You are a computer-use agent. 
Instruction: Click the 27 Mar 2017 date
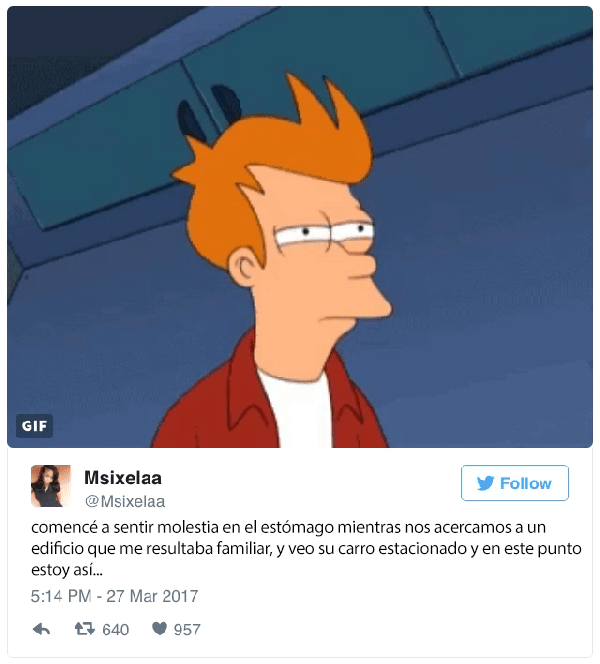(x=152, y=596)
